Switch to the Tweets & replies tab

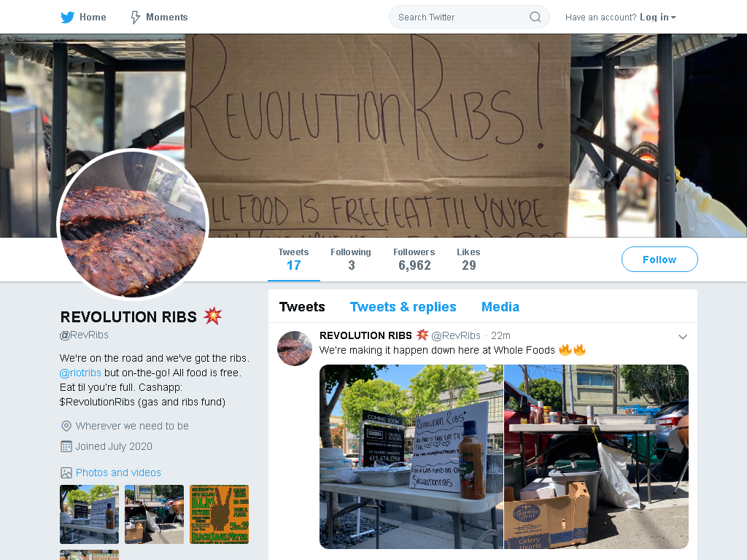403,307
